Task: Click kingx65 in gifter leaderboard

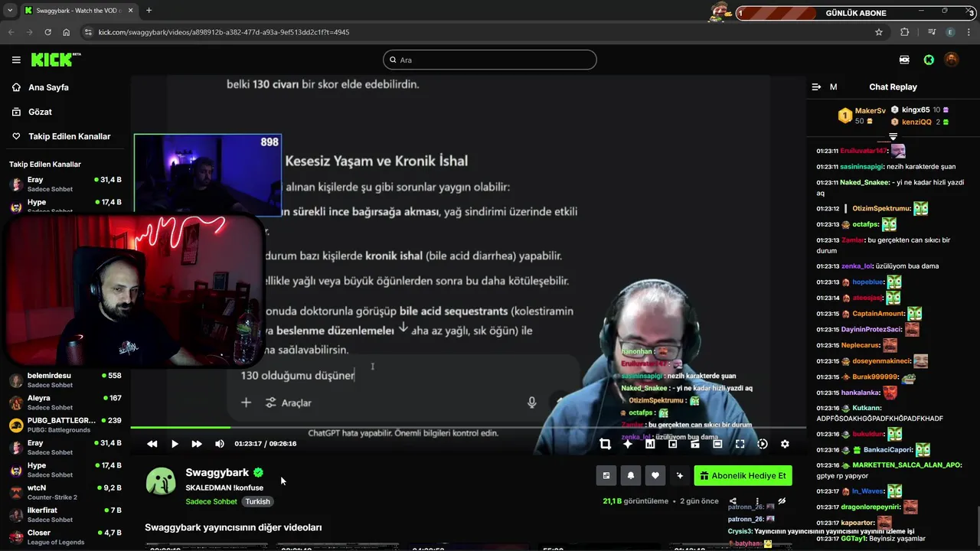Action: 916,110
